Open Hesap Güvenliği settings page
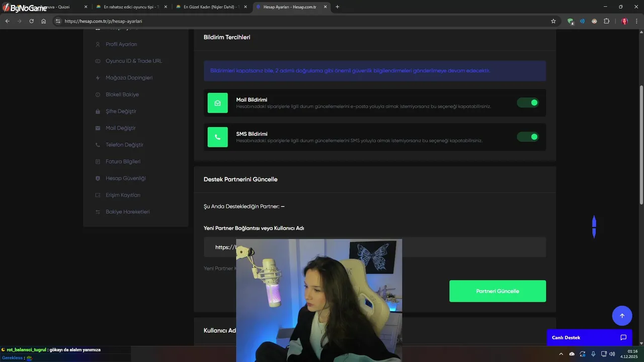 coord(125,178)
